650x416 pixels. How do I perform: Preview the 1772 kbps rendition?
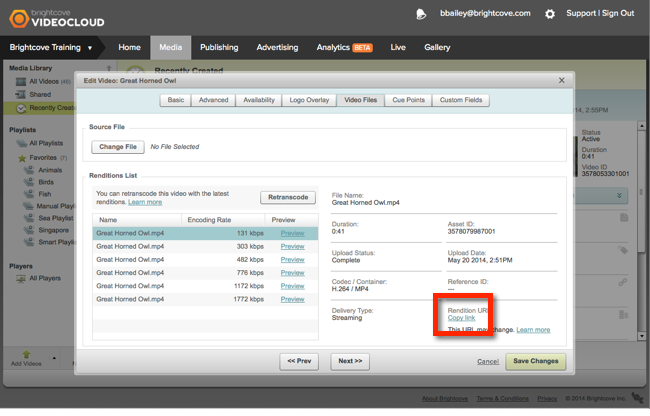[x=293, y=300]
